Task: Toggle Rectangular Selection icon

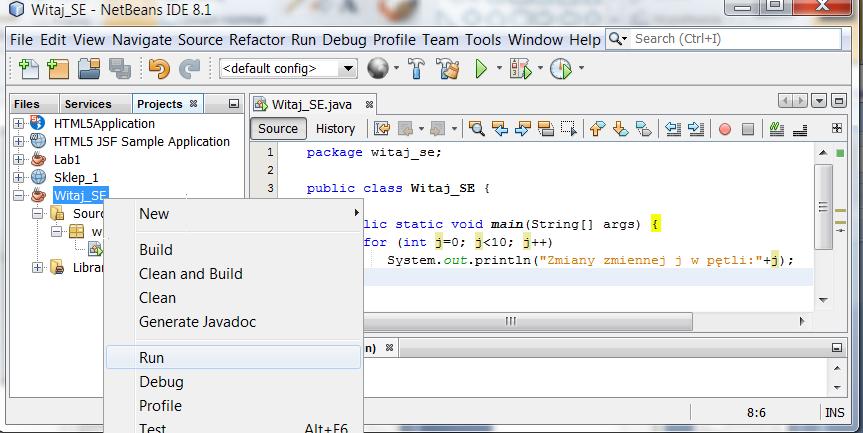Action: (x=569, y=129)
